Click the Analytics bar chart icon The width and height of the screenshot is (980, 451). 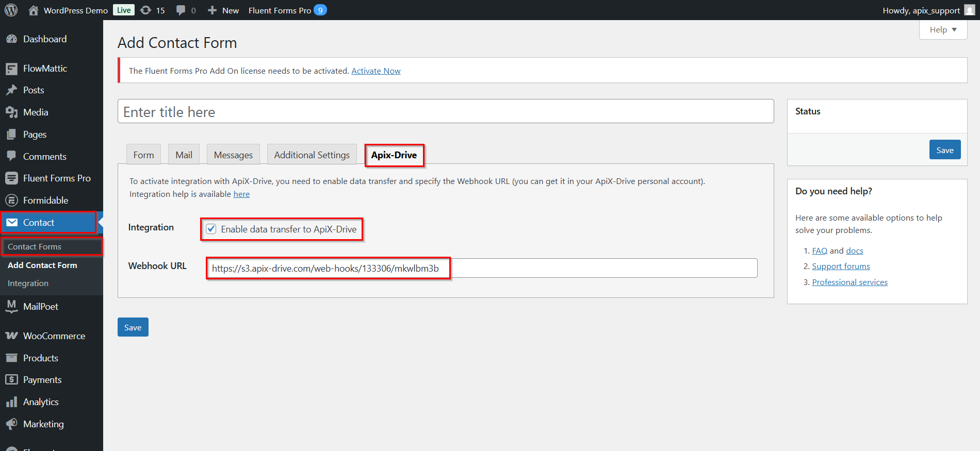coord(11,402)
